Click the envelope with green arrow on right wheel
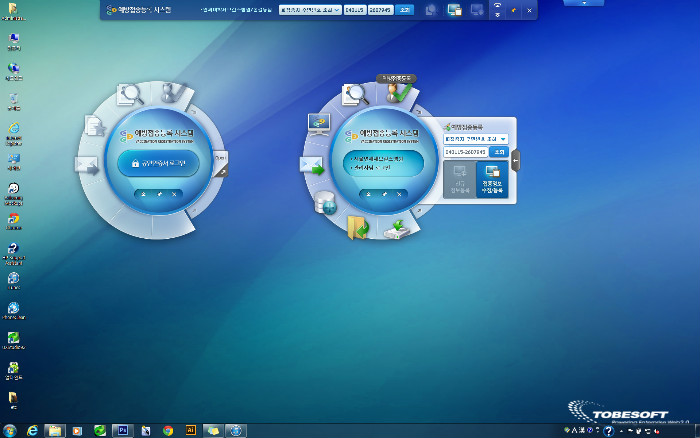700x438 pixels. pos(313,166)
